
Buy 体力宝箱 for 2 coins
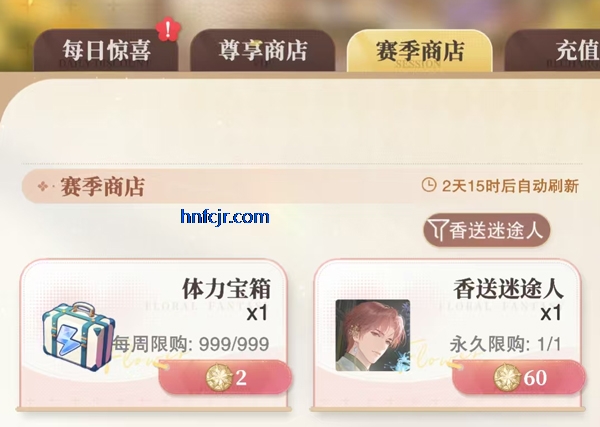pos(225,378)
